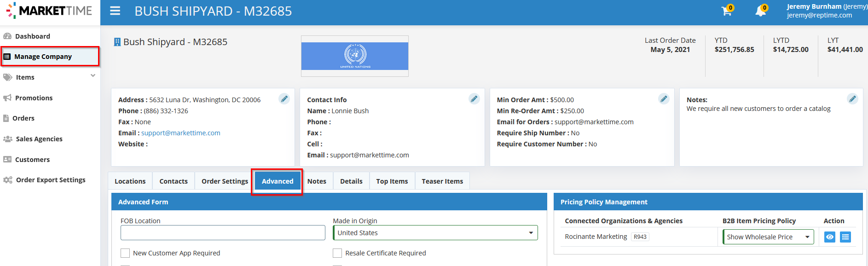
Task: Click the YTD $251,756.85 value
Action: tap(735, 50)
